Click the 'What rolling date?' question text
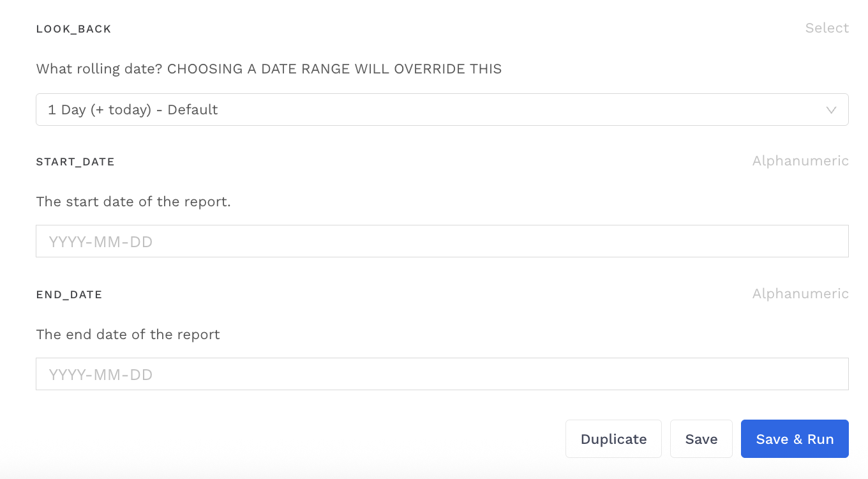This screenshot has height=479, width=868. pos(100,69)
